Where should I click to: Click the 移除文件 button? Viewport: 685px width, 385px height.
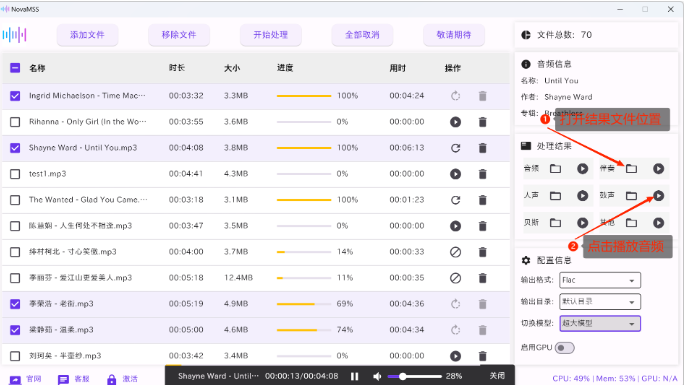(179, 35)
